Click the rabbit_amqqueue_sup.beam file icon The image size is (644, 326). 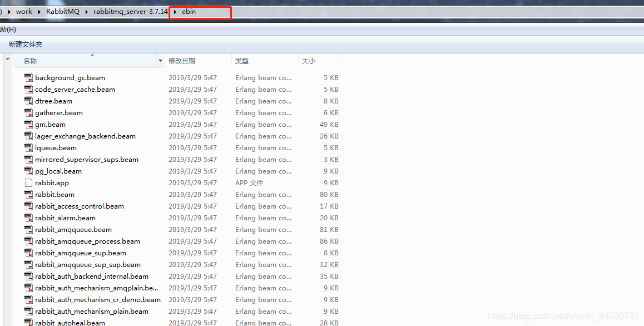pos(28,253)
